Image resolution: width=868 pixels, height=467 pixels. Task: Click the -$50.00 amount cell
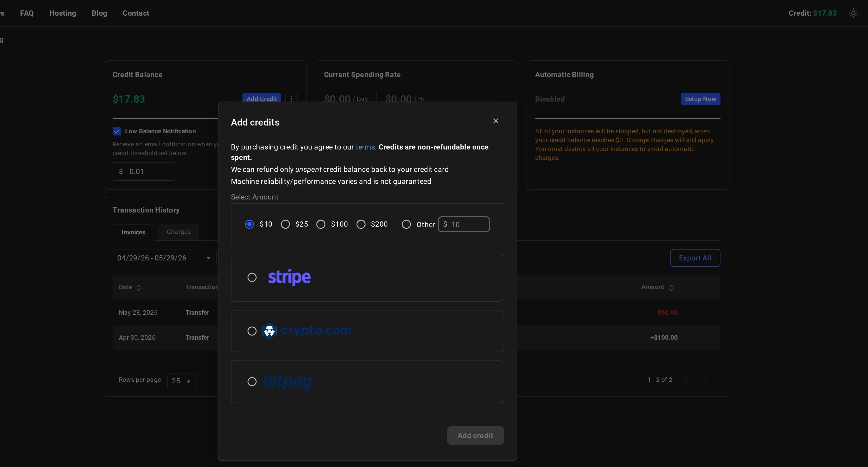[666, 313]
